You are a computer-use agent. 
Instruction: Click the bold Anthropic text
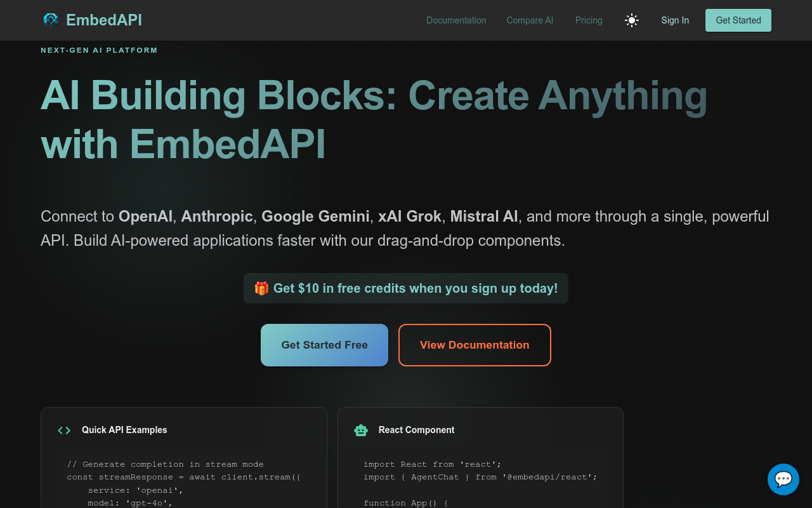(x=217, y=217)
